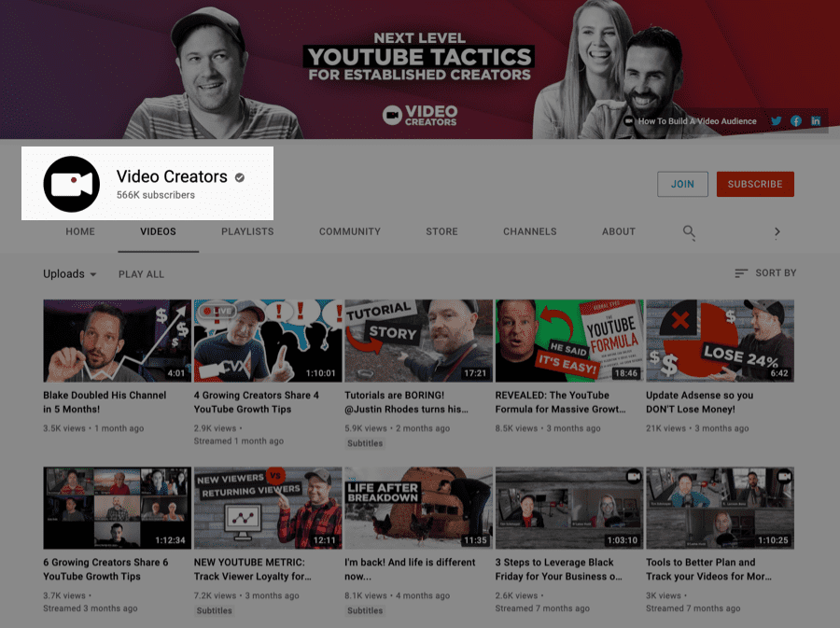Image resolution: width=840 pixels, height=628 pixels.
Task: Open the Facebook link in the channel banner
Action: click(x=796, y=121)
